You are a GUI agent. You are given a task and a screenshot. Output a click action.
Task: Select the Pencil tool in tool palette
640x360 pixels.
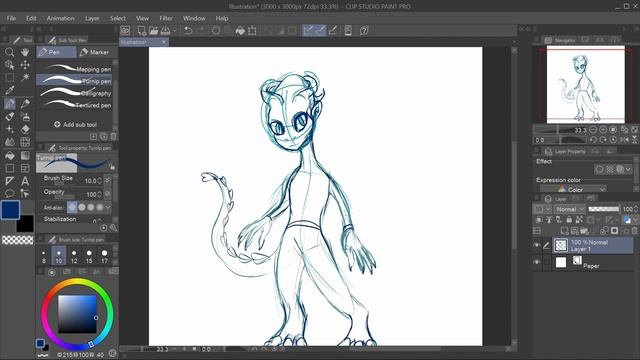point(25,103)
